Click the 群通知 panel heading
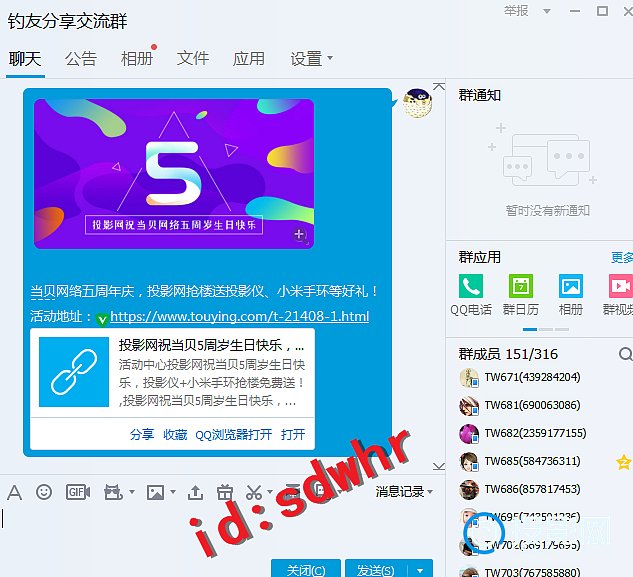Image resolution: width=633 pixels, height=577 pixels. 480,95
